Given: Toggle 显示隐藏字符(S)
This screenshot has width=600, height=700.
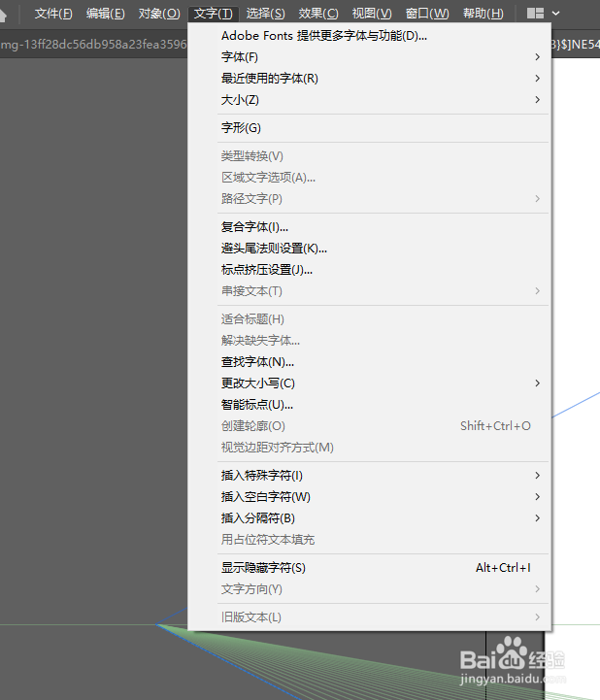Looking at the screenshot, I should coord(370,568).
